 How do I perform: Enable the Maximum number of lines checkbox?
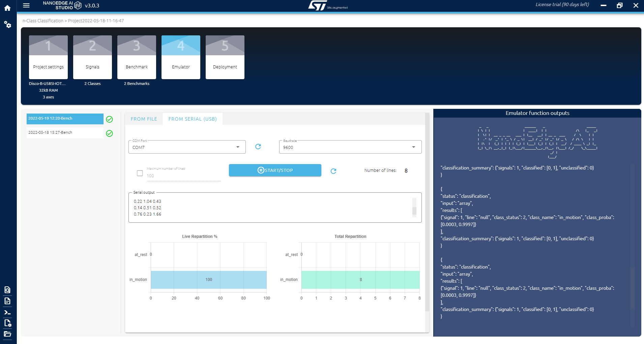coord(140,173)
